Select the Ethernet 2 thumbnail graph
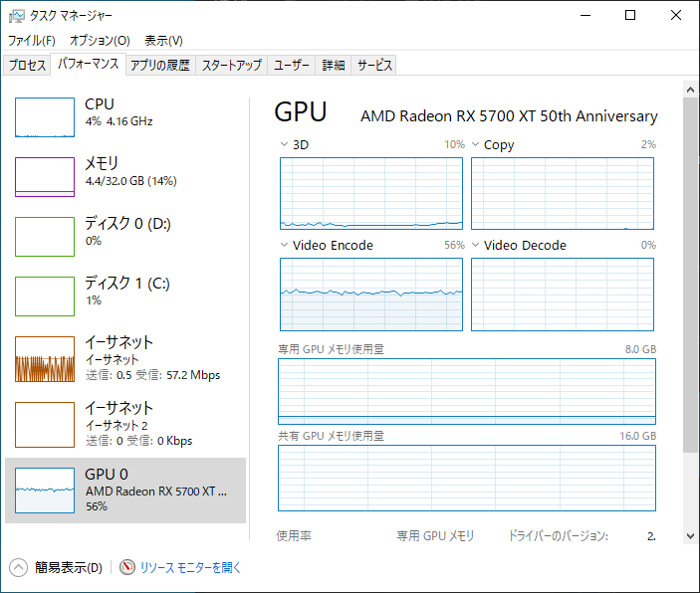The width and height of the screenshot is (700, 593). coord(45,425)
